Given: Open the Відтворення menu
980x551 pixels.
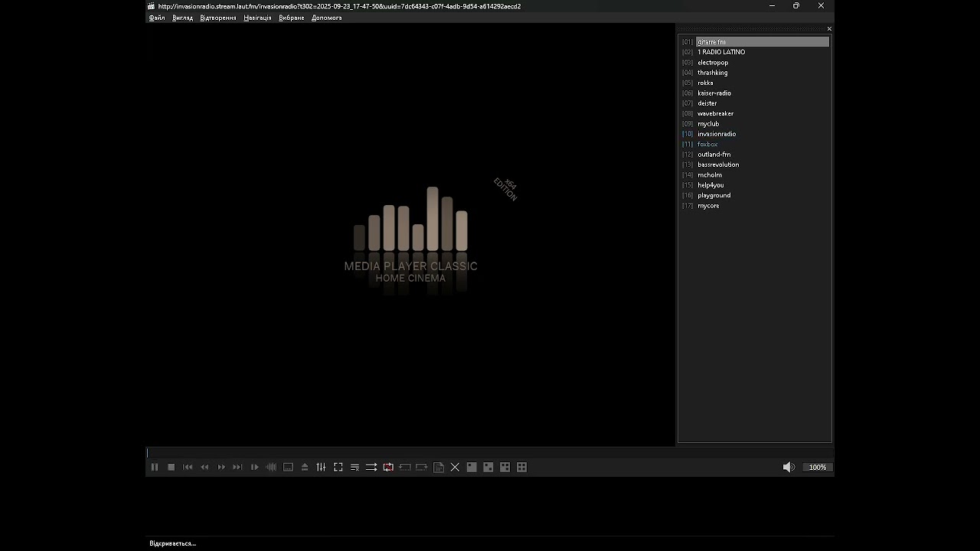Looking at the screenshot, I should [x=218, y=18].
